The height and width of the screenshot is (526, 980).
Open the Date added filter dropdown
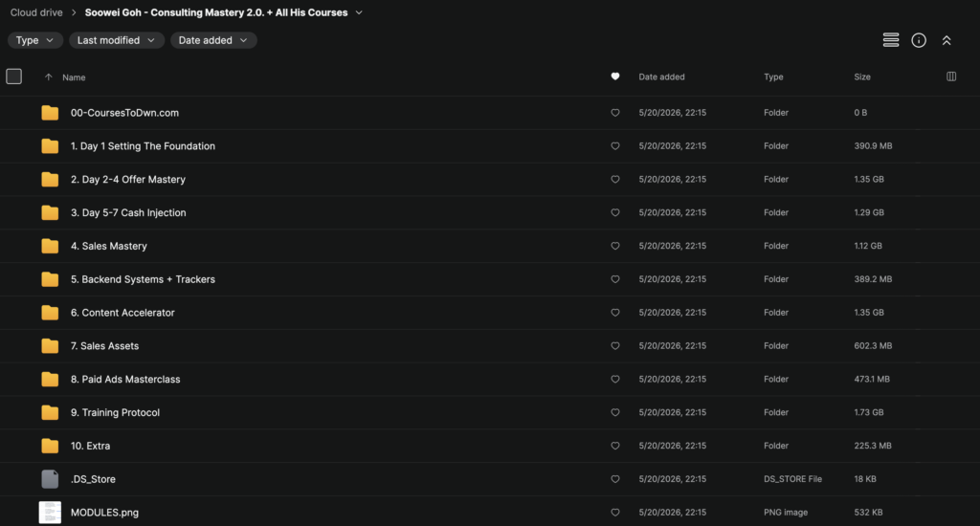point(213,40)
